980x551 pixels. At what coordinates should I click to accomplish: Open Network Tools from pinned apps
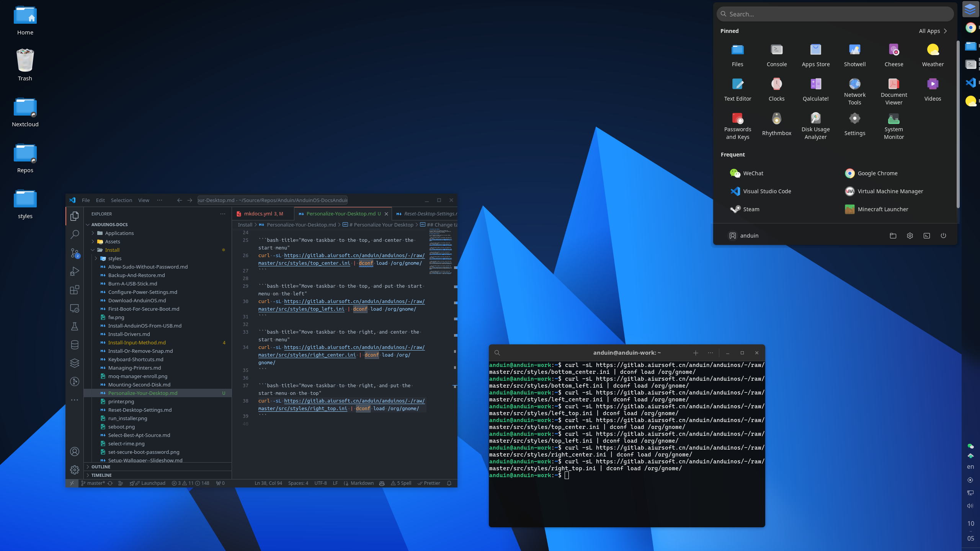tap(855, 91)
